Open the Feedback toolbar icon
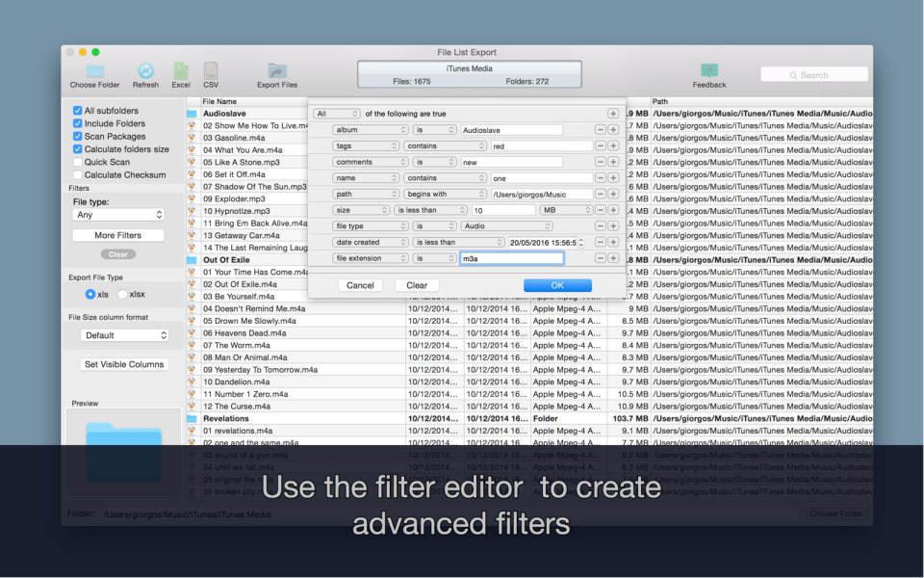 point(709,71)
